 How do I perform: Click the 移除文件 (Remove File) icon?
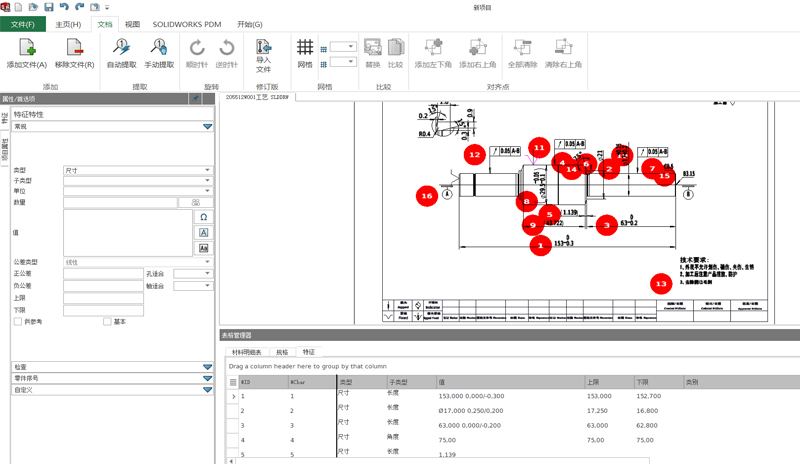click(x=74, y=47)
